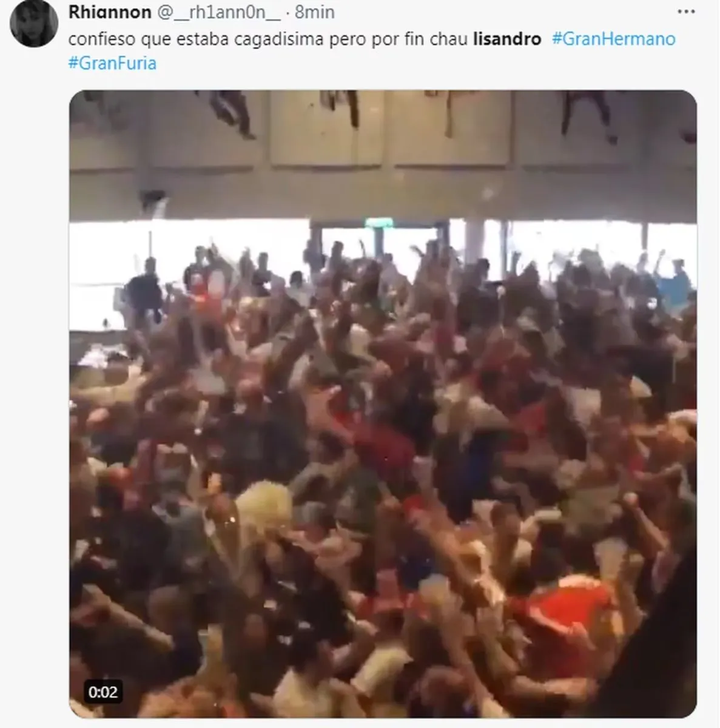Open Rhiannon's profile picture avatar
Viewport: 720px width, 728px height.
pyautogui.click(x=33, y=23)
